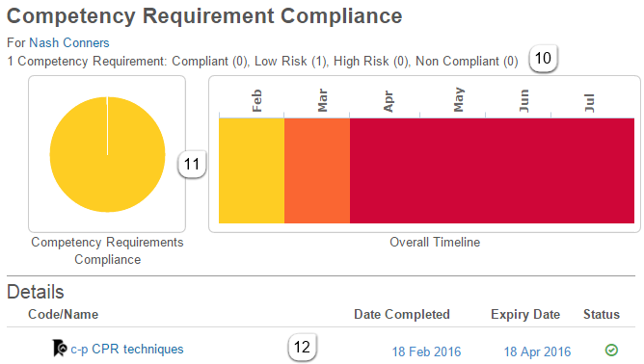The image size is (644, 364).
Task: Open the Nash Conners profile link
Action: pos(69,42)
